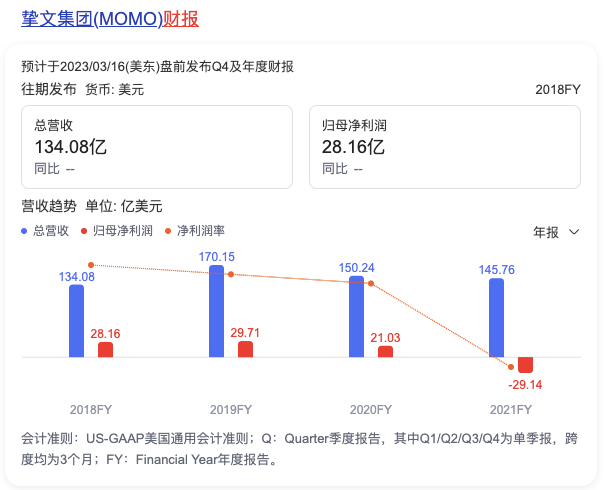The image size is (604, 490).
Task: Click the 29.71 value label
Action: tap(245, 332)
